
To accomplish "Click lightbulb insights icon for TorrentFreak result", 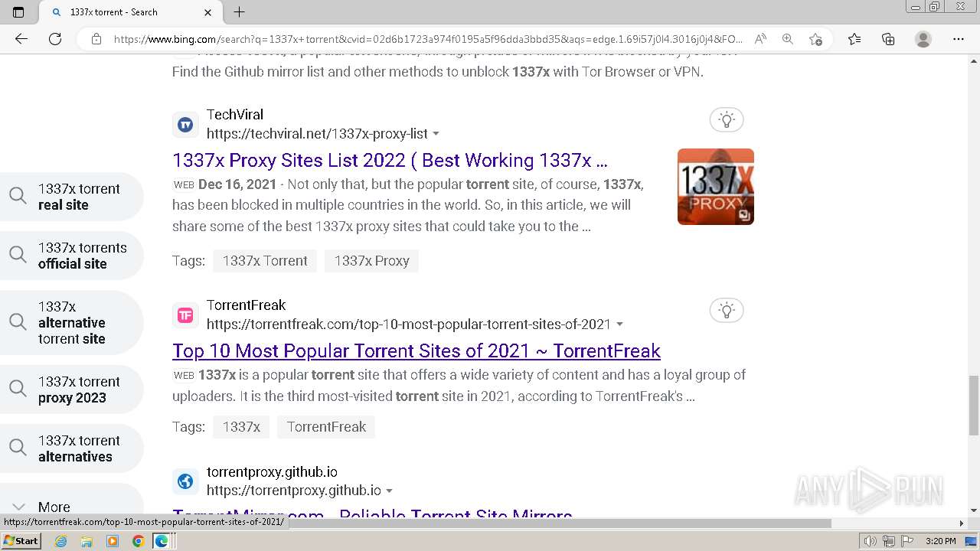I will point(727,310).
